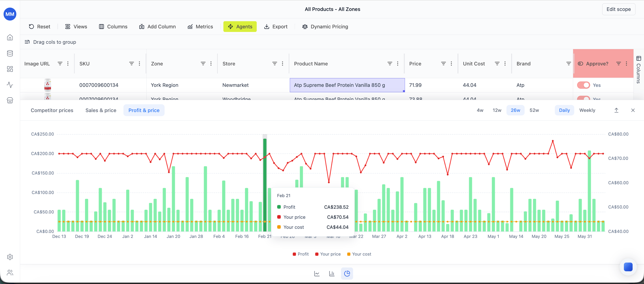Toggle Profit series in chart legend
This screenshot has width=644, height=284.
click(301, 254)
